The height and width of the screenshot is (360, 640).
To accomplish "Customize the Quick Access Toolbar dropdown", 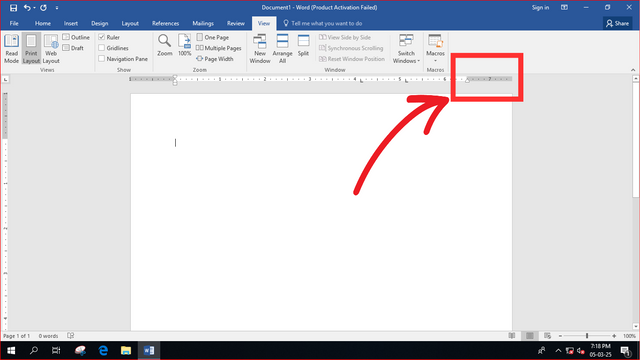I will pyautogui.click(x=57, y=8).
